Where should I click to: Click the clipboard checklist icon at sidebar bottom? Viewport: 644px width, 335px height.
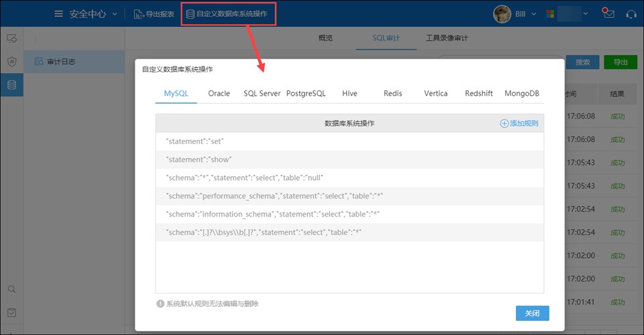click(11, 312)
